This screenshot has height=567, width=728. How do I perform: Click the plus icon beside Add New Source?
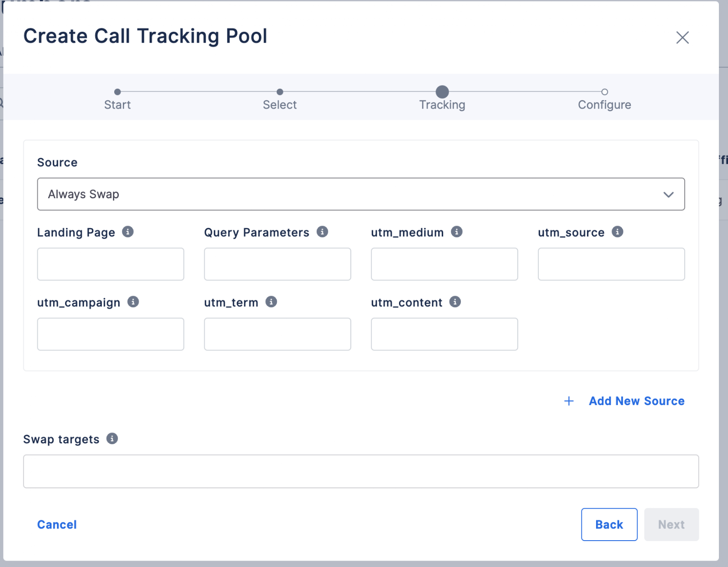coord(569,401)
